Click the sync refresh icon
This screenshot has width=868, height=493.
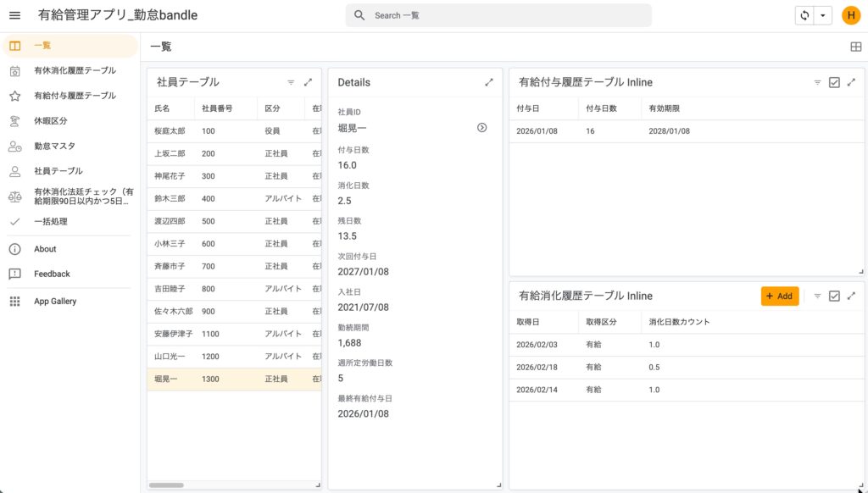tap(804, 15)
